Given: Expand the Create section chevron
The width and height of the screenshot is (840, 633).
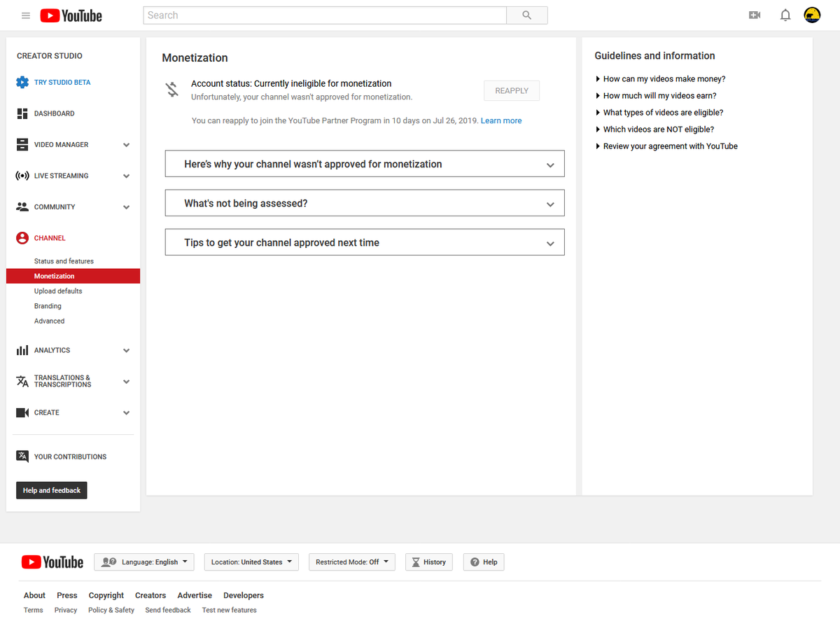Looking at the screenshot, I should pos(127,413).
